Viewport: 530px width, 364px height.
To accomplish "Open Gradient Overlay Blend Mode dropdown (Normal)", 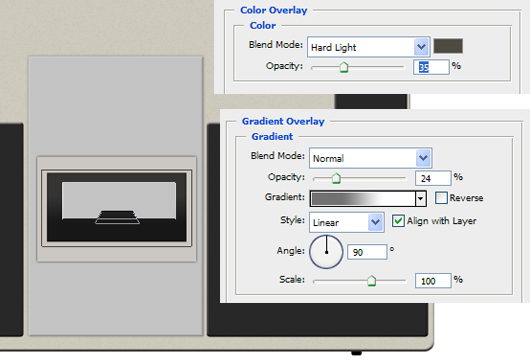I will 370,158.
